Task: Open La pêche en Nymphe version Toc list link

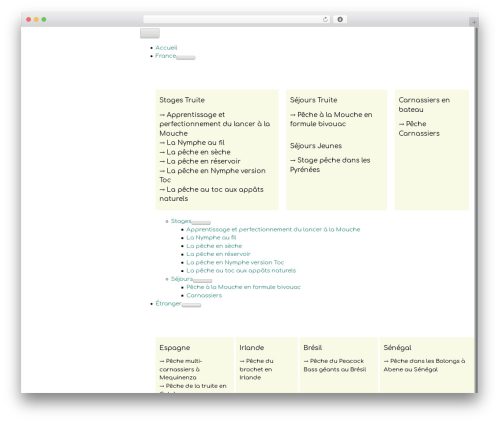Action: pyautogui.click(x=235, y=262)
